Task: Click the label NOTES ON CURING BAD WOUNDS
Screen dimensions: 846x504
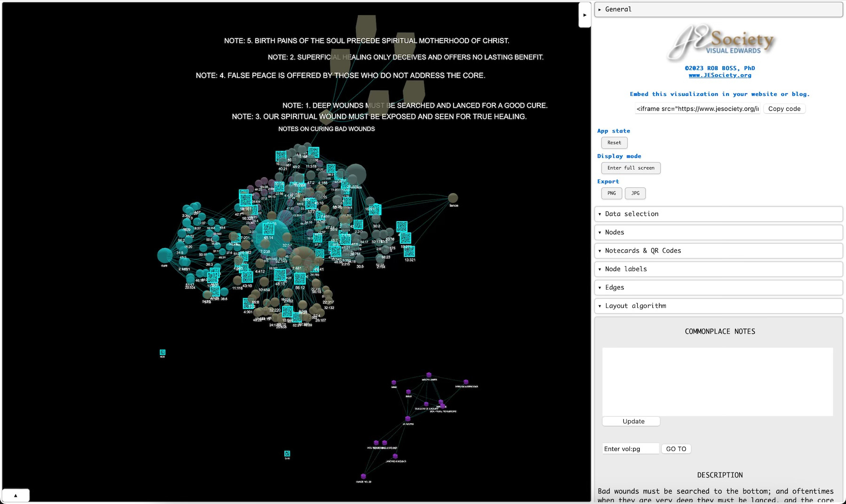Action: point(327,129)
